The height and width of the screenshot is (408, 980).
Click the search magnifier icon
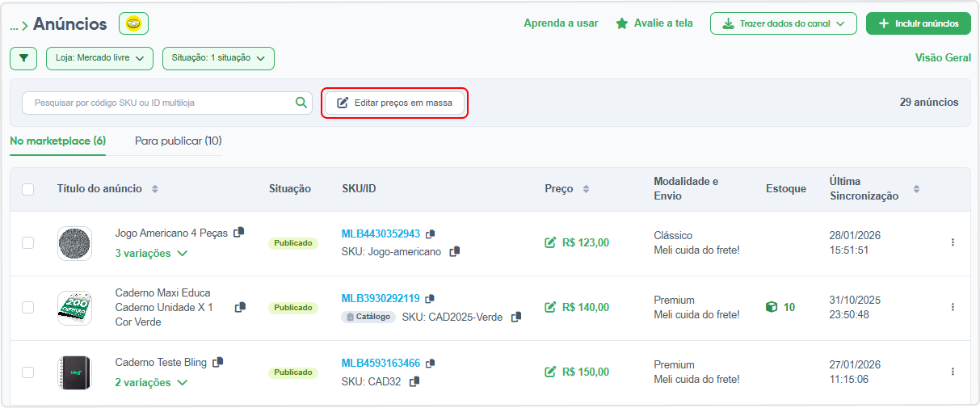click(301, 103)
